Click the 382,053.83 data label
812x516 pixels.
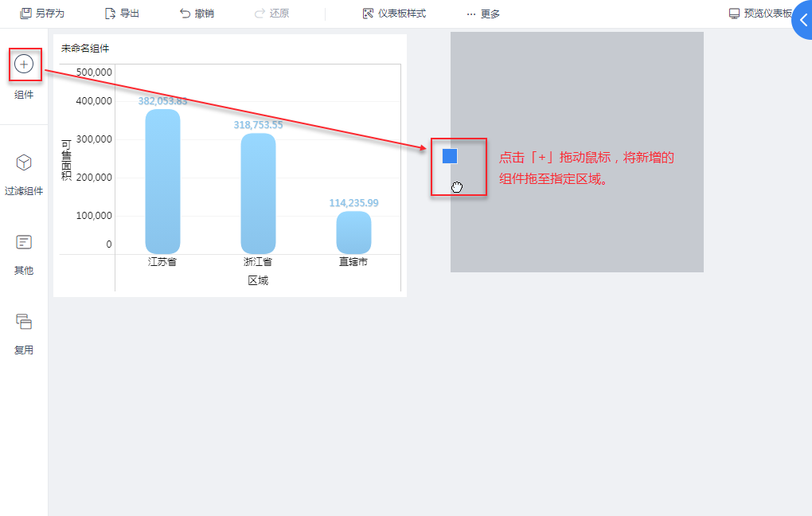(x=162, y=101)
